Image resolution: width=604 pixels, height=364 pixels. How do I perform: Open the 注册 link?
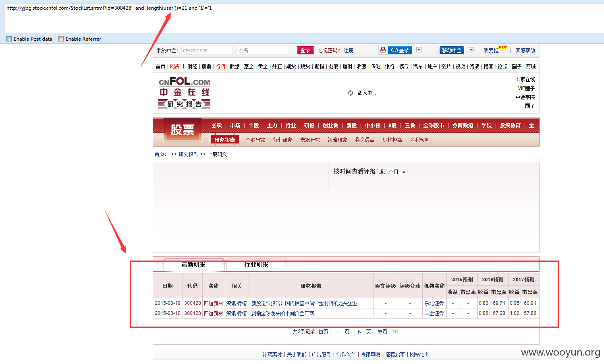(349, 51)
